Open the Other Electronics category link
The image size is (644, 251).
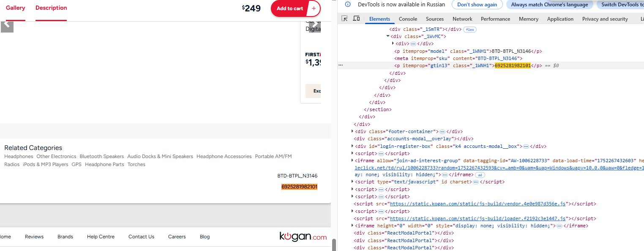56,156
